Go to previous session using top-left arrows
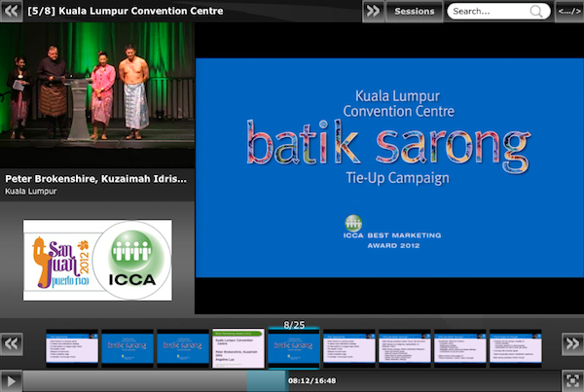 coord(11,11)
